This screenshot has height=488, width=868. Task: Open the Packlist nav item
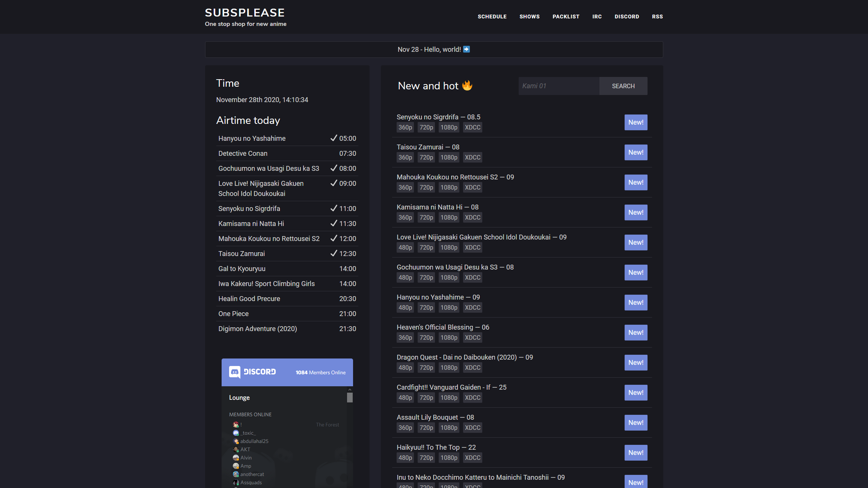pyautogui.click(x=566, y=17)
